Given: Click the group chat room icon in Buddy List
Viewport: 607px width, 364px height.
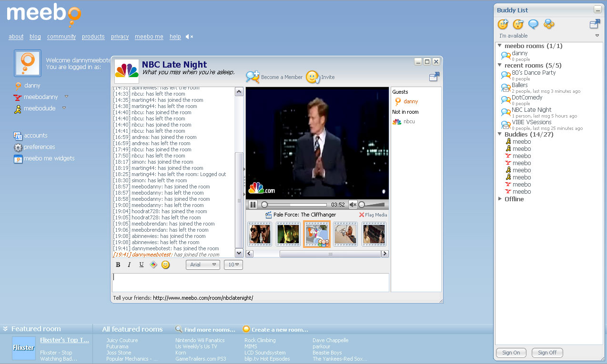Looking at the screenshot, I should [x=549, y=24].
